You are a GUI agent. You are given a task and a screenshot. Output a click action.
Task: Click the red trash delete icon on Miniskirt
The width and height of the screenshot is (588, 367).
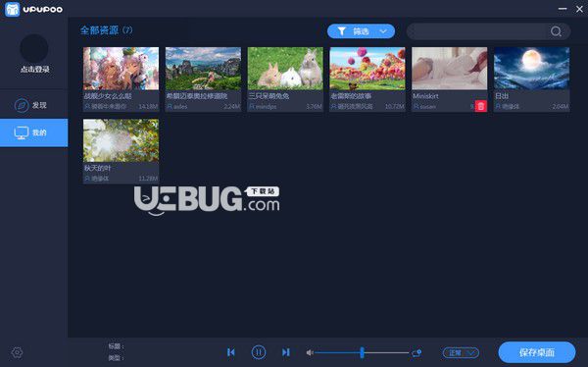click(x=481, y=106)
